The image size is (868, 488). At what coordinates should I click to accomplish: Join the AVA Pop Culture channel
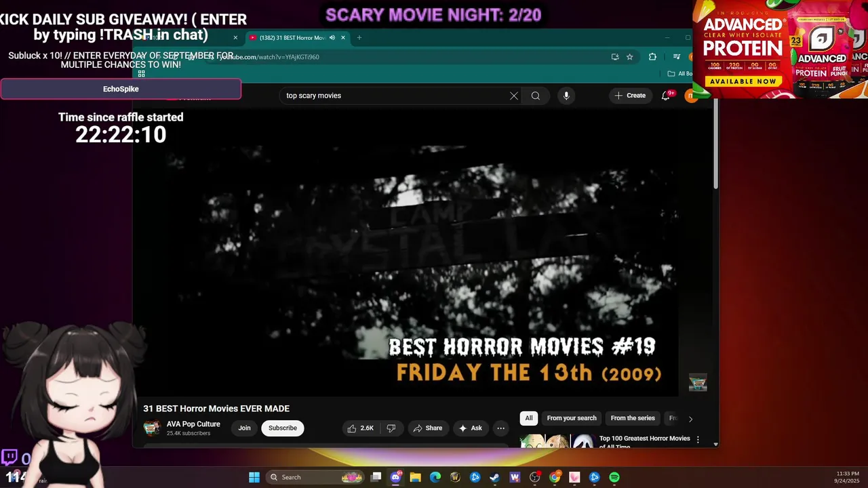click(244, 428)
